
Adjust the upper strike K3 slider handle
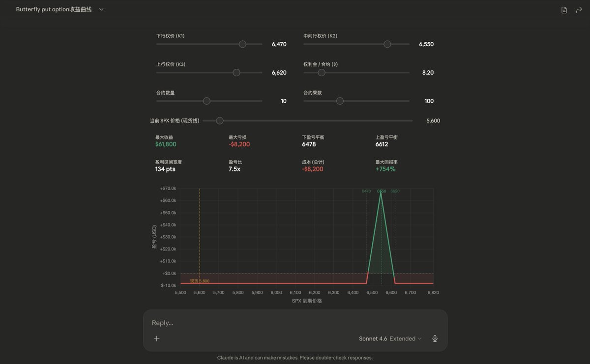[x=236, y=73]
